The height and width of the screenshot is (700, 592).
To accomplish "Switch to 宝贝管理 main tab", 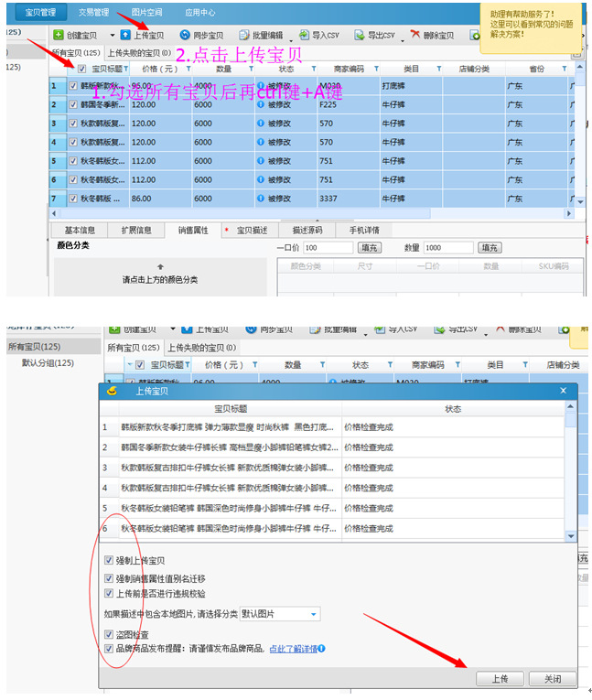I will pyautogui.click(x=40, y=12).
